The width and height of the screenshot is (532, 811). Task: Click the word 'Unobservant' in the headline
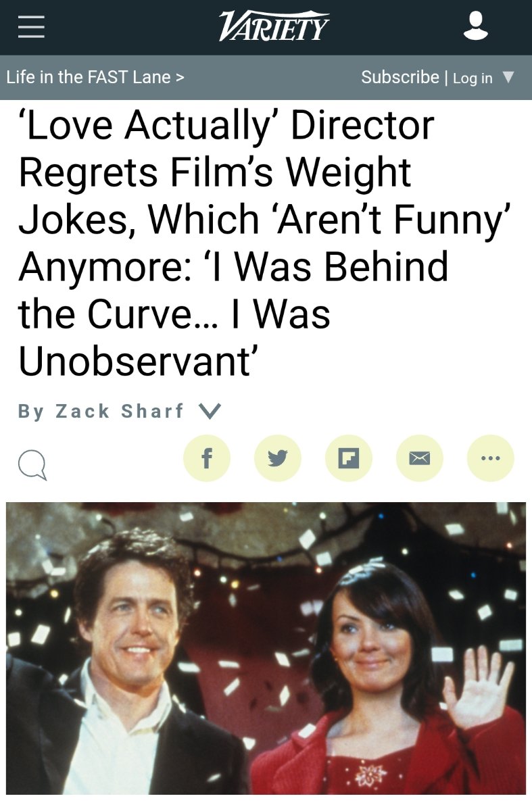[136, 362]
